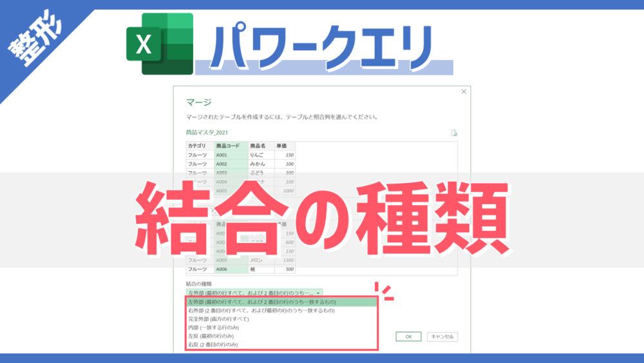The width and height of the screenshot is (644, 363).
Task: Select 完全外部 (両方の行すべて)
Action: coord(281,319)
